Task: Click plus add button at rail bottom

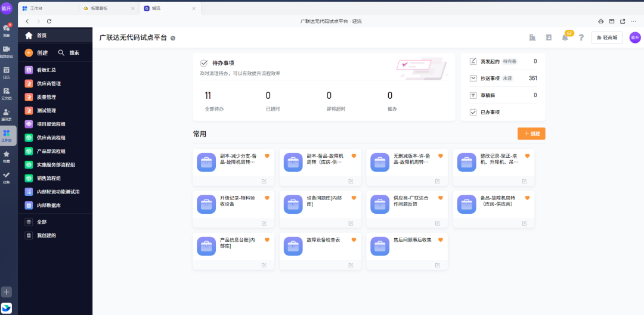Action: pyautogui.click(x=7, y=292)
